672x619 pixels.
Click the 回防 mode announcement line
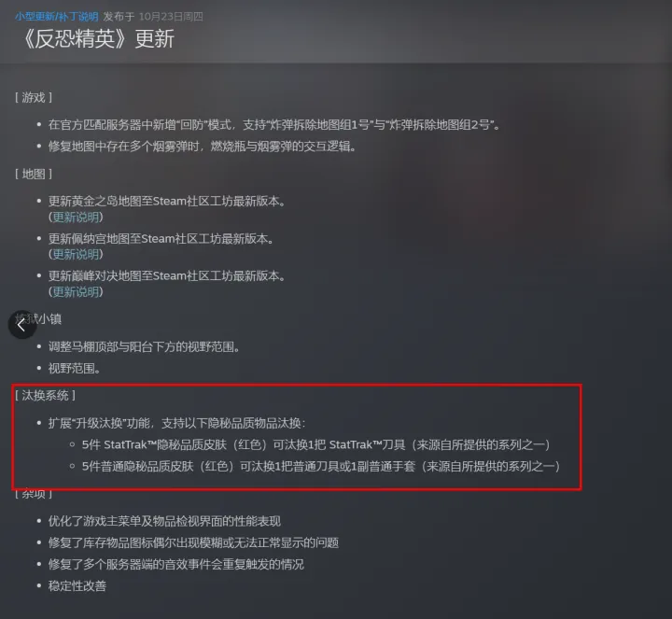(273, 125)
